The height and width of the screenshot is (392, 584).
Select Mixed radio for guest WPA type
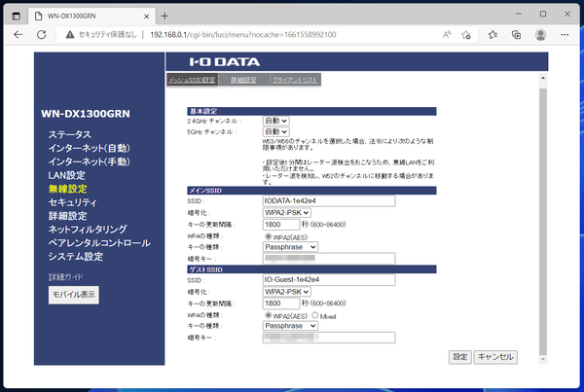310,314
